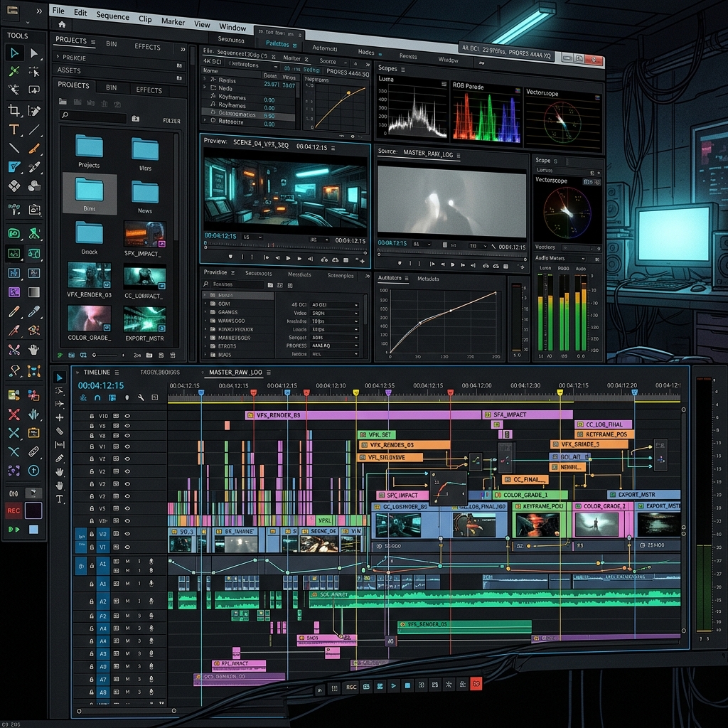This screenshot has width=728, height=728.
Task: Click the circled plus icon in Tools panel
Action: 33,471
